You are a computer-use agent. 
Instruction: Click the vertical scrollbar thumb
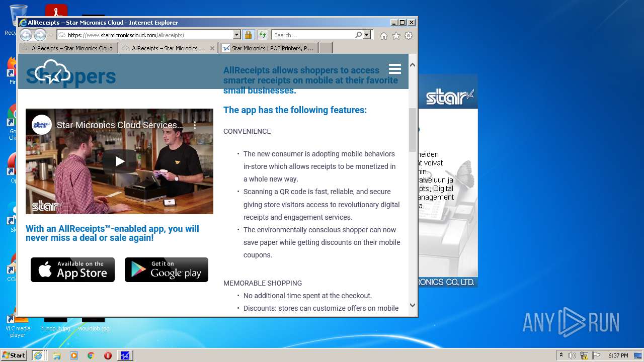[x=413, y=130]
